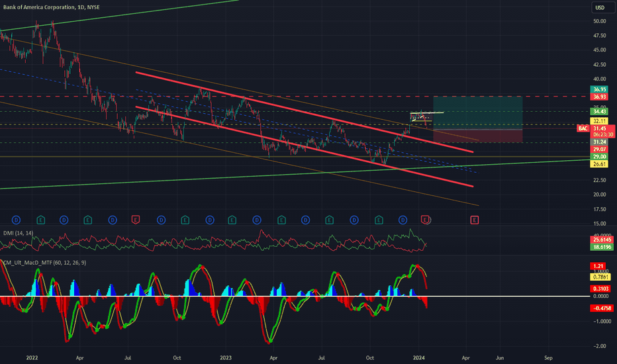Click the yellow 26.61 price label
The image size is (617, 364).
pos(599,164)
